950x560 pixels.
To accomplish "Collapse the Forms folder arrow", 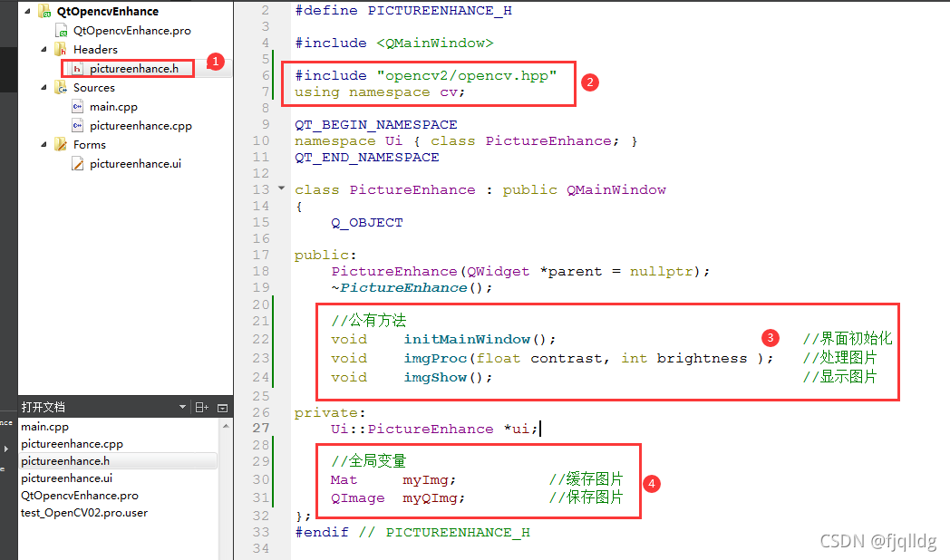I will 44,144.
